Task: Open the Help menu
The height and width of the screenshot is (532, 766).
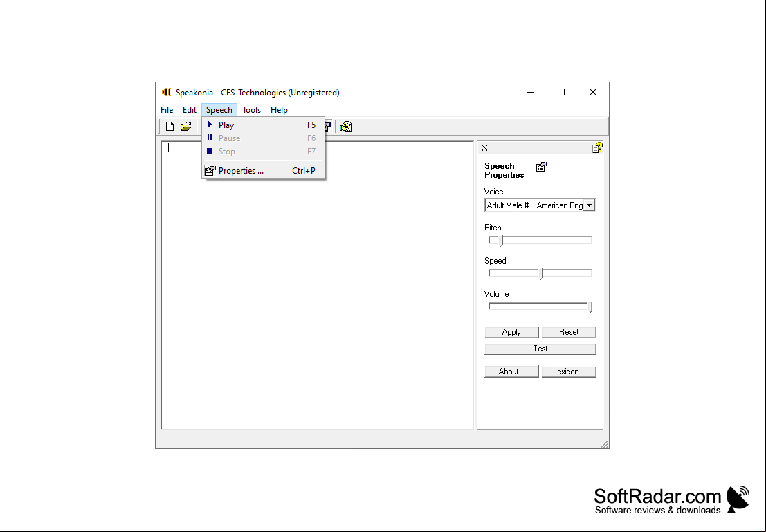Action: click(279, 110)
